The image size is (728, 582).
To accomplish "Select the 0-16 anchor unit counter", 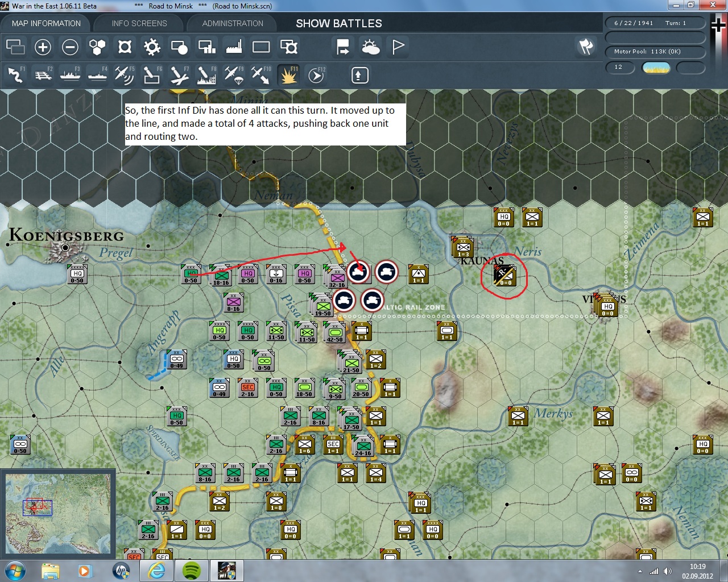I will [x=276, y=275].
